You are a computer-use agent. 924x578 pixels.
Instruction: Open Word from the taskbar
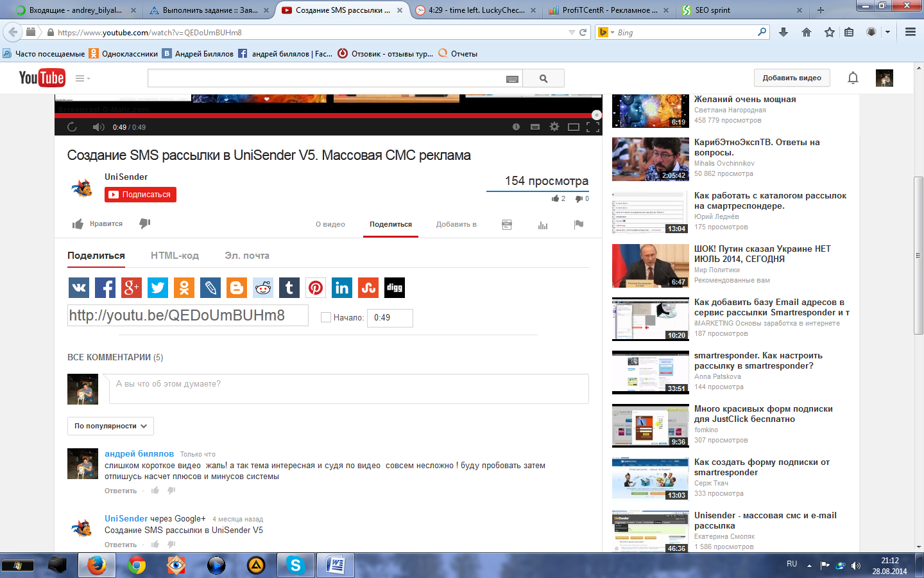335,565
